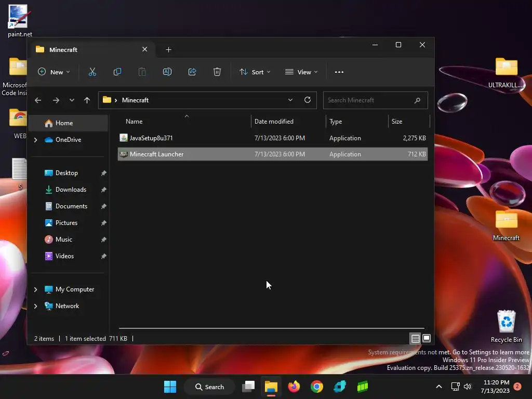The height and width of the screenshot is (399, 532).
Task: Open the notification badge showing 2
Action: (517, 387)
